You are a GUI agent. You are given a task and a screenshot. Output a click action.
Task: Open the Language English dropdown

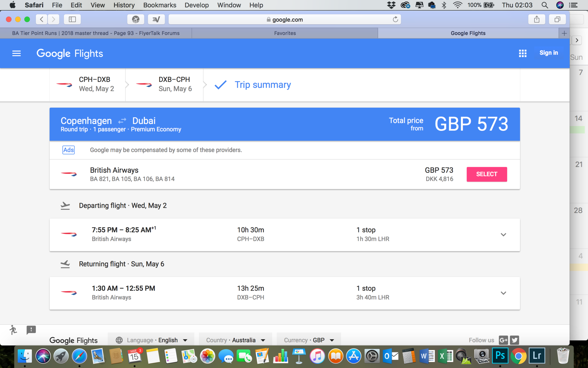tap(151, 340)
